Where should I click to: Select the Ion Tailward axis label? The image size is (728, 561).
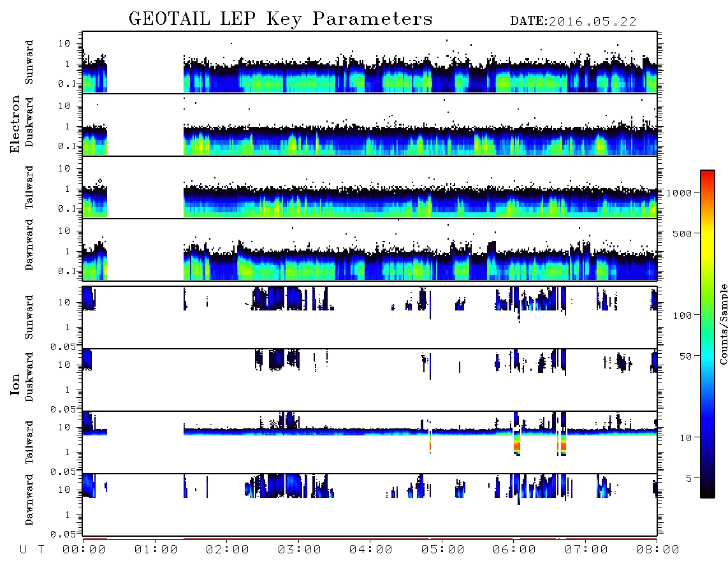pos(29,442)
